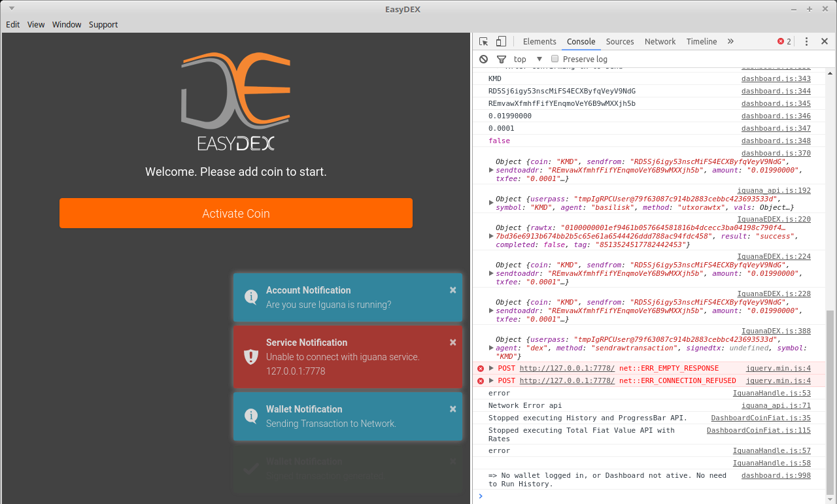
Task: Expand the IguanaEDEX.js:224 Object entry
Action: (x=491, y=273)
